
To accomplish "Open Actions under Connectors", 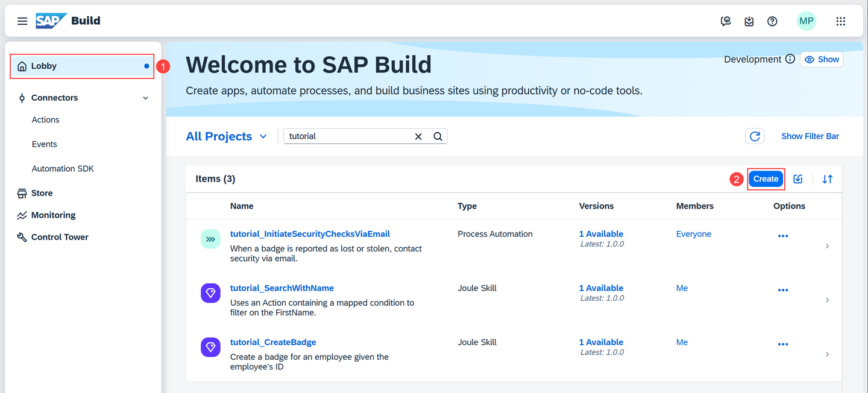I will pyautogui.click(x=45, y=120).
